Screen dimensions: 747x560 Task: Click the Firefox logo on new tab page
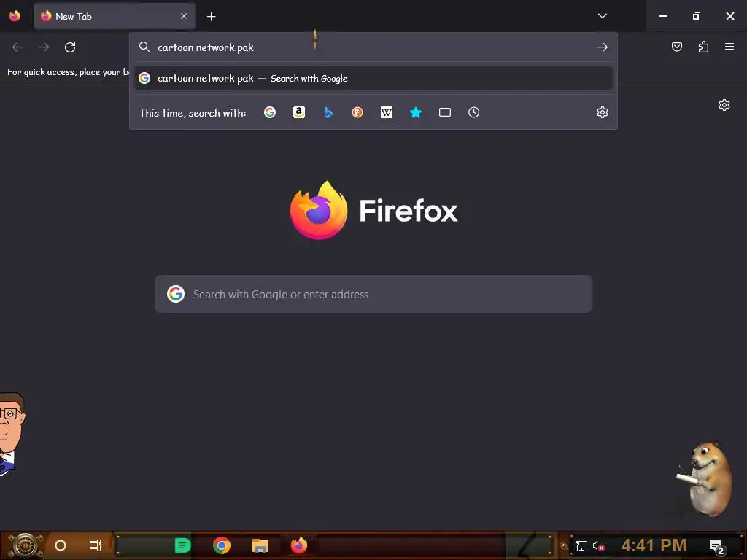click(x=374, y=210)
